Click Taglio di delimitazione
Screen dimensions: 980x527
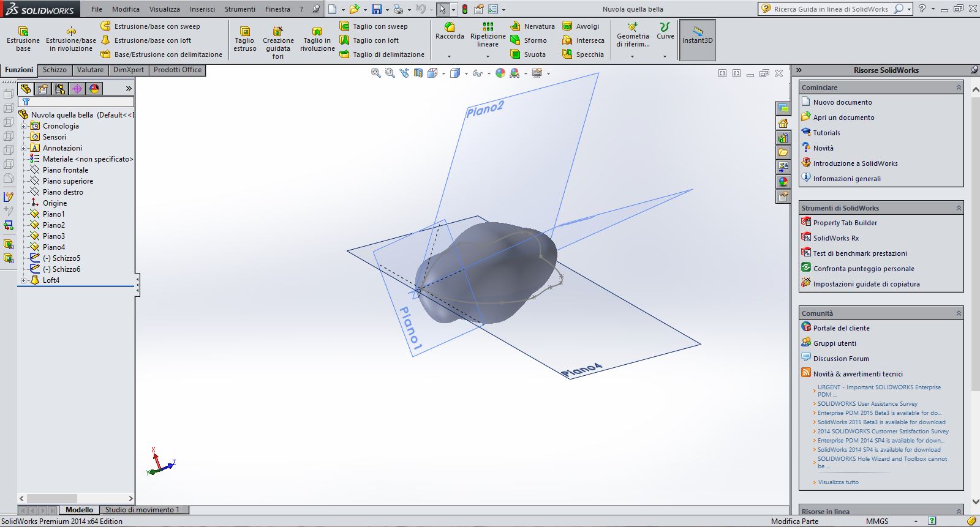382,54
